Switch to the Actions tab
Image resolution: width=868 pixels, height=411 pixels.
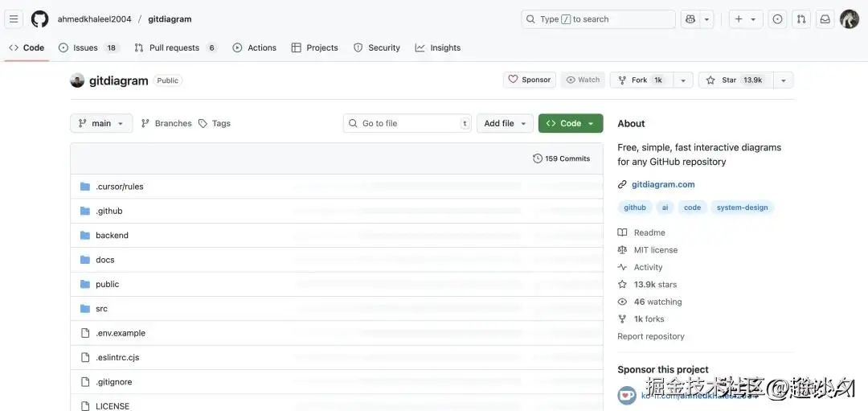pos(254,47)
